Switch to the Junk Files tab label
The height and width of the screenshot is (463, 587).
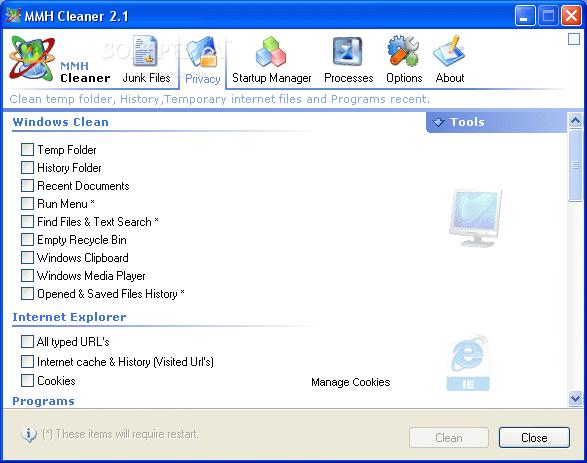tap(146, 78)
